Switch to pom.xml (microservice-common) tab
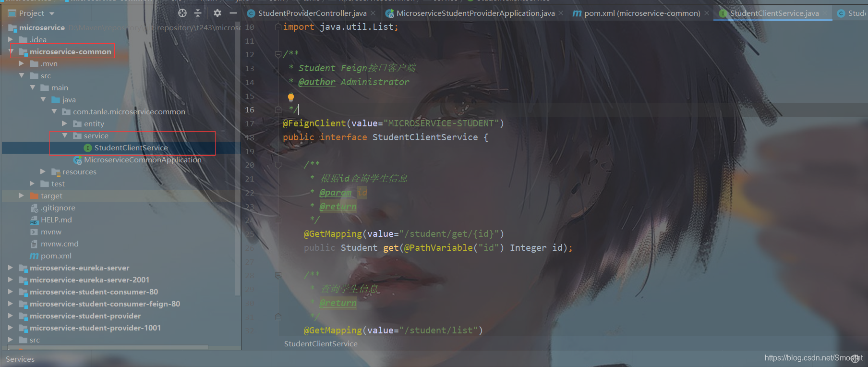The height and width of the screenshot is (367, 868). tap(642, 13)
